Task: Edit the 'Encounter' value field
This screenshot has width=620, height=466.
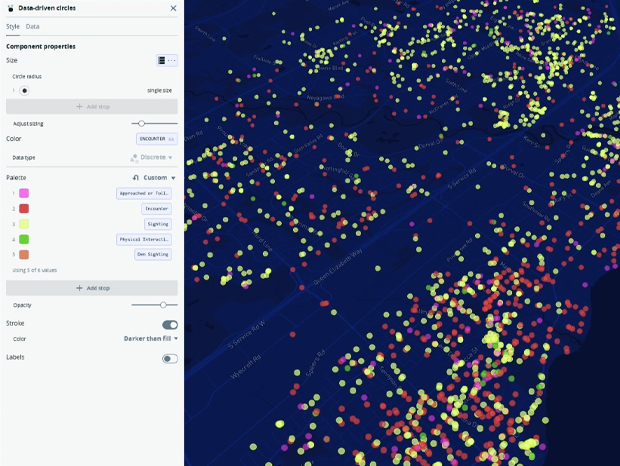Action: 157,209
